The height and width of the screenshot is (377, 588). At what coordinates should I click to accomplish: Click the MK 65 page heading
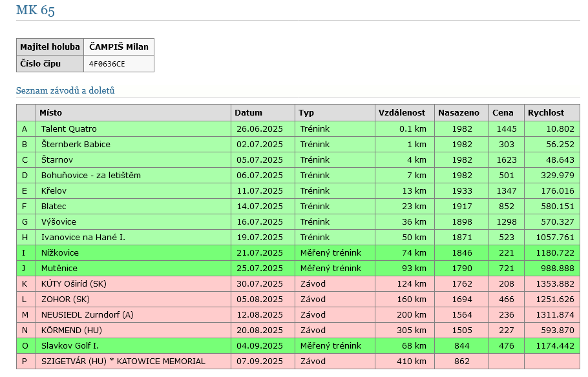[x=36, y=10]
